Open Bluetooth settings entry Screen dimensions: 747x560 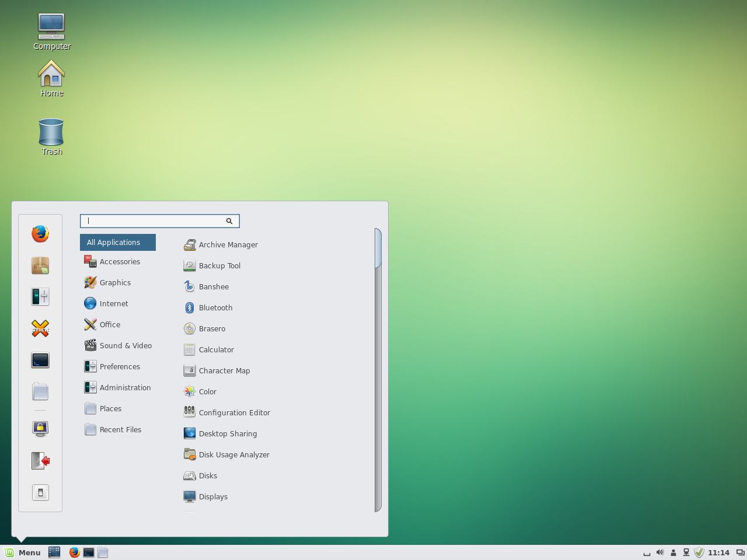pyautogui.click(x=208, y=308)
